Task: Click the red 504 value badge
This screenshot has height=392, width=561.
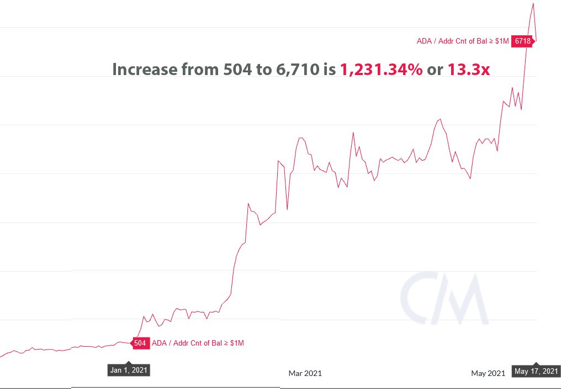Action: (140, 343)
